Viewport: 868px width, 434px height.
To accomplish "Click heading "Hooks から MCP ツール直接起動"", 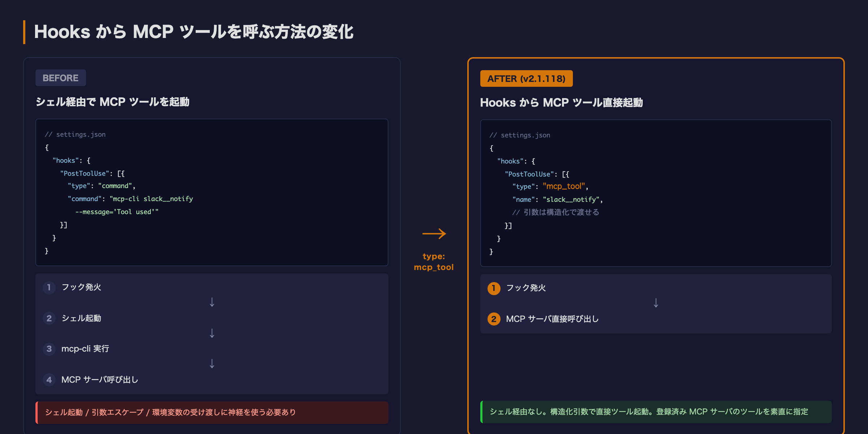I will click(561, 103).
